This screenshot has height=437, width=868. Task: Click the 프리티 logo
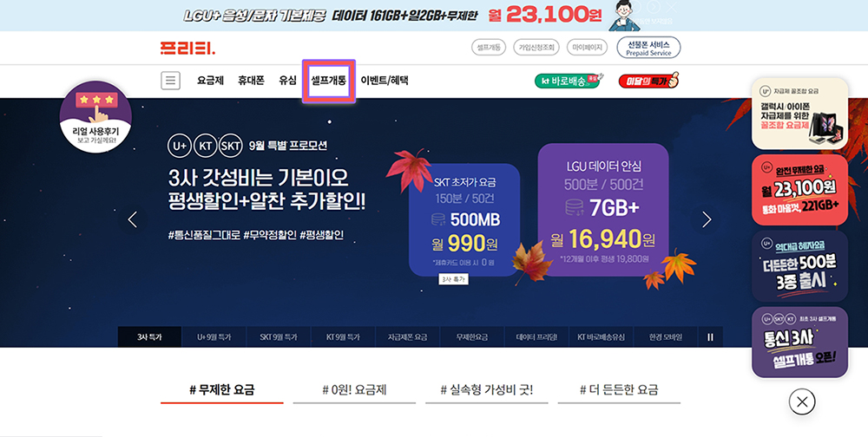coord(187,49)
